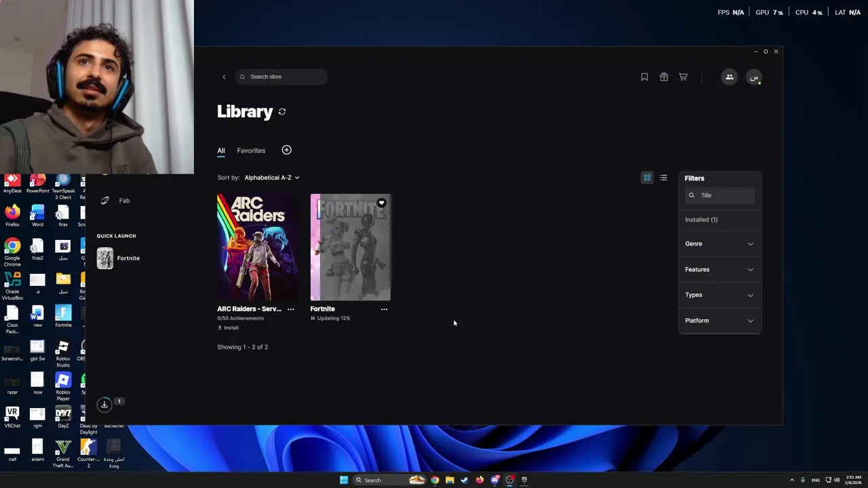
Task: Open Fortnite three-dot options menu
Action: point(384,309)
